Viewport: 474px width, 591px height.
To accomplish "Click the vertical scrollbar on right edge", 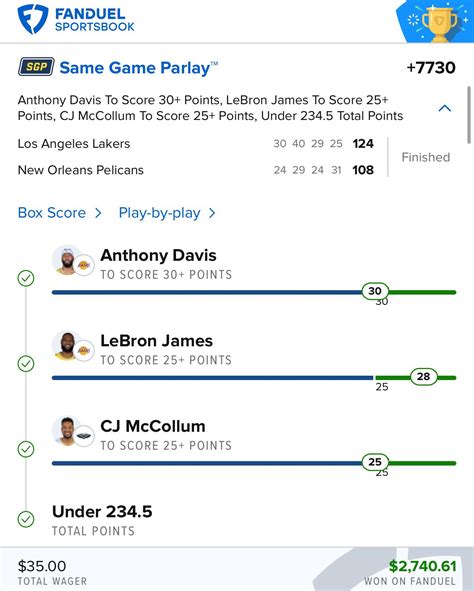I will pos(469,115).
